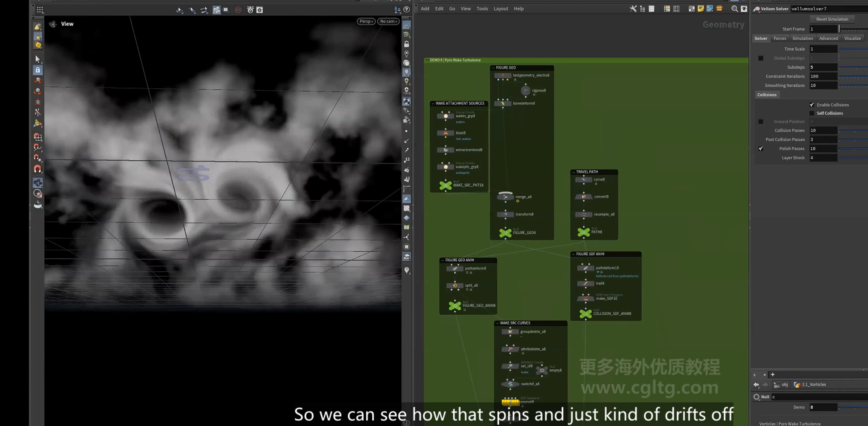Viewport: 868px width, 426px height.
Task: Enable the Self Collisions checkbox
Action: [x=812, y=113]
